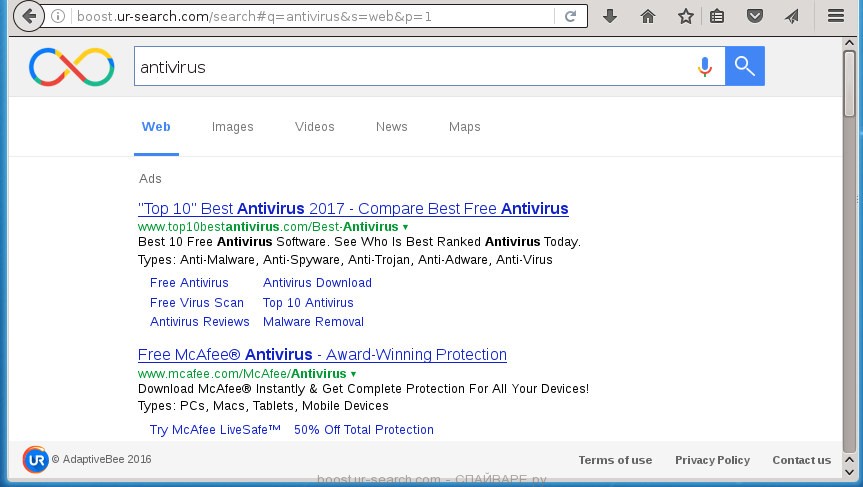Open the Maps tab
This screenshot has height=487, width=863.
click(464, 127)
